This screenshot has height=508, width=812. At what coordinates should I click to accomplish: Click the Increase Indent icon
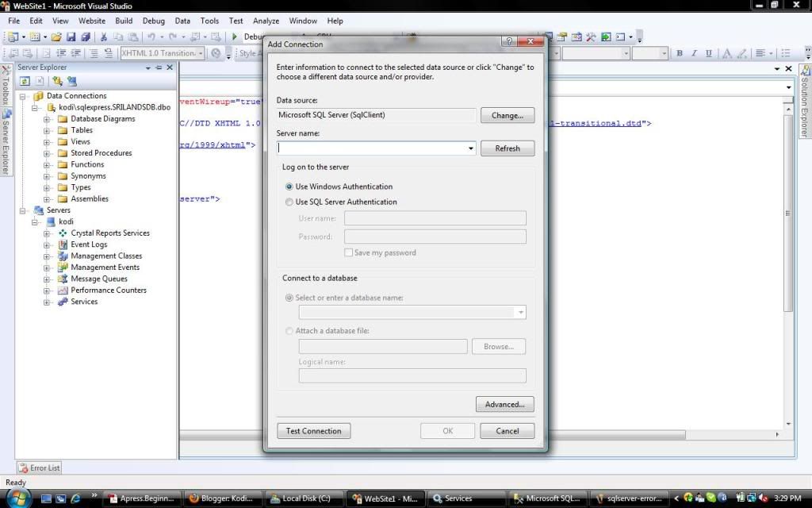76,53
